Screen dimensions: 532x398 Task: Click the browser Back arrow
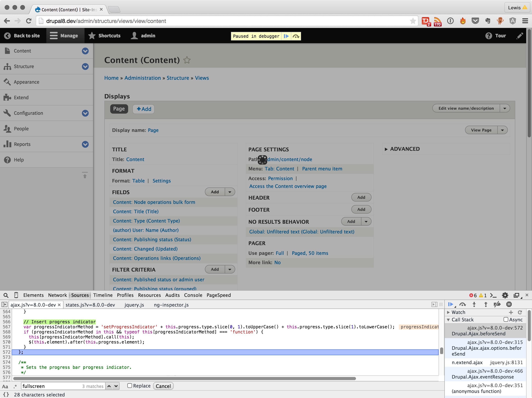point(7,21)
